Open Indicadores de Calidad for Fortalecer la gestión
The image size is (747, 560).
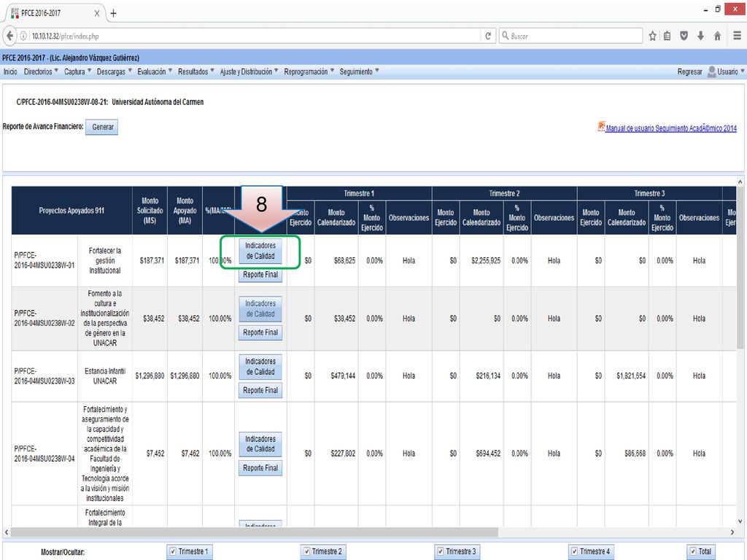260,251
